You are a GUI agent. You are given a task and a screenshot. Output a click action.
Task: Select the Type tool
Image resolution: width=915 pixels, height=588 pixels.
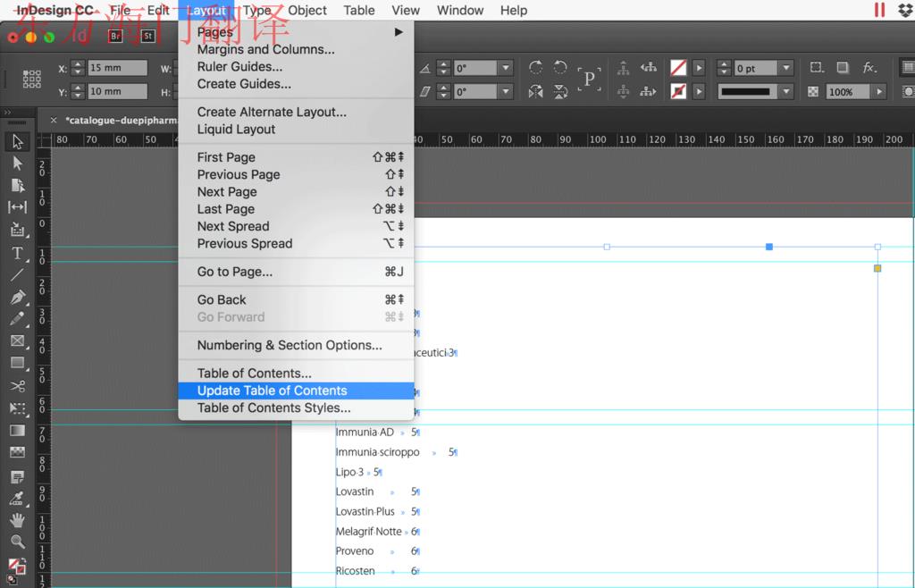tap(18, 253)
